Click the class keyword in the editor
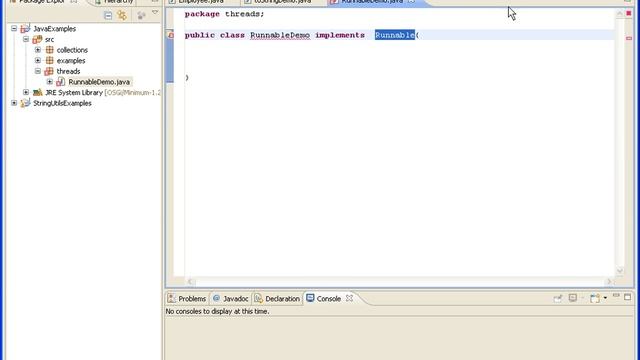The width and height of the screenshot is (640, 360). click(x=232, y=35)
